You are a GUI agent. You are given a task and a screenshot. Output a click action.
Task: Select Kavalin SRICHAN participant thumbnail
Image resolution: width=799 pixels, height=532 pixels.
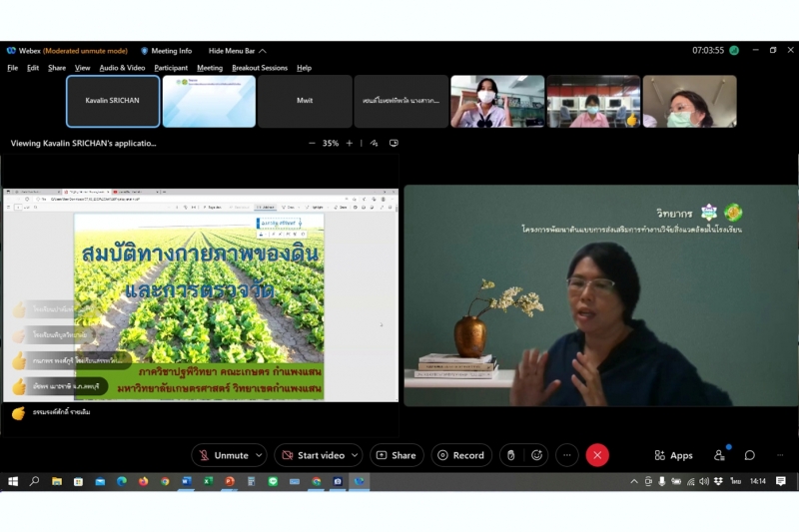pos(113,101)
